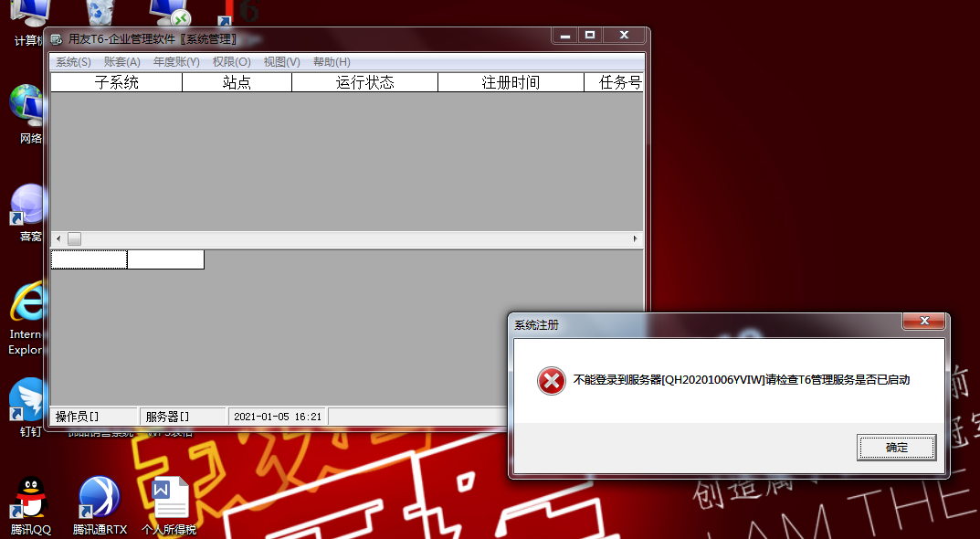Click the error message text in dialog
Image resolution: width=980 pixels, height=539 pixels.
coord(742,380)
